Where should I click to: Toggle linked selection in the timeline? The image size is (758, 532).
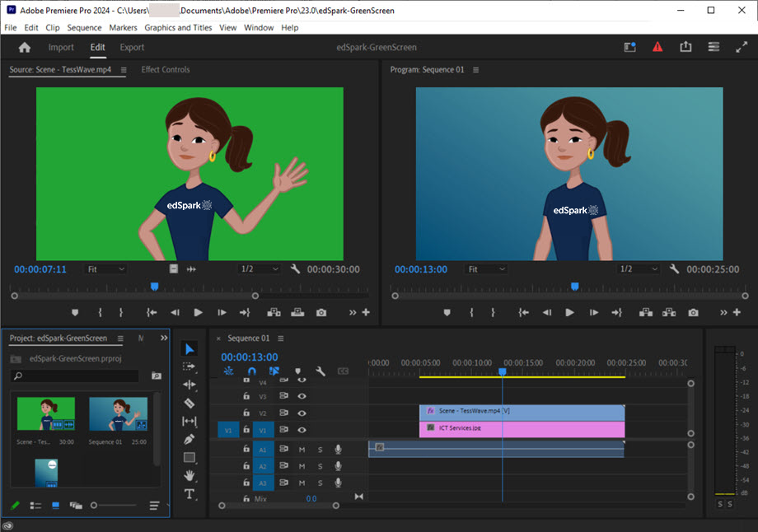274,371
